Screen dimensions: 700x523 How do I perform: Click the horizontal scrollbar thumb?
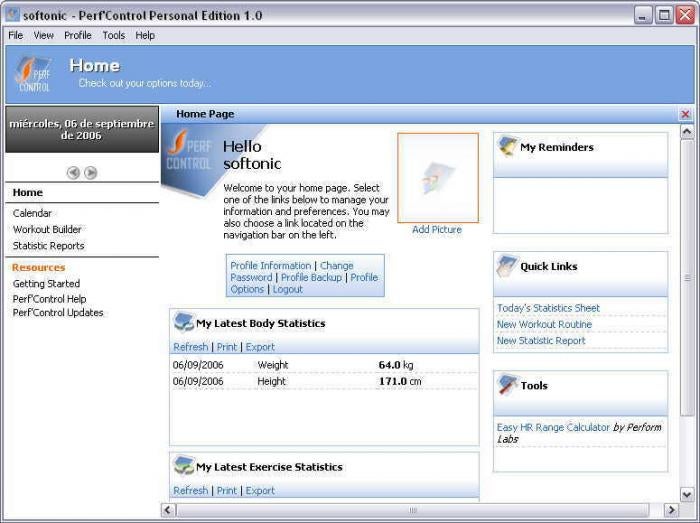(x=413, y=510)
